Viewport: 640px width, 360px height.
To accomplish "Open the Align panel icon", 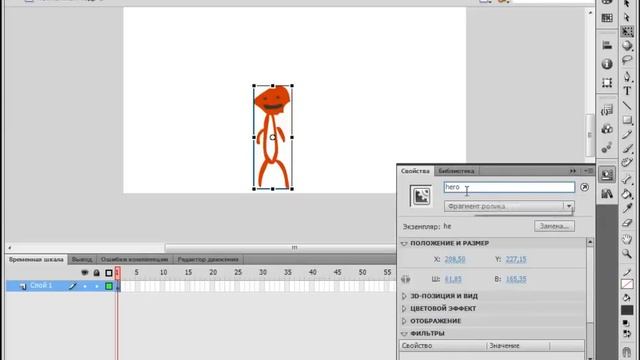I will pos(607,45).
